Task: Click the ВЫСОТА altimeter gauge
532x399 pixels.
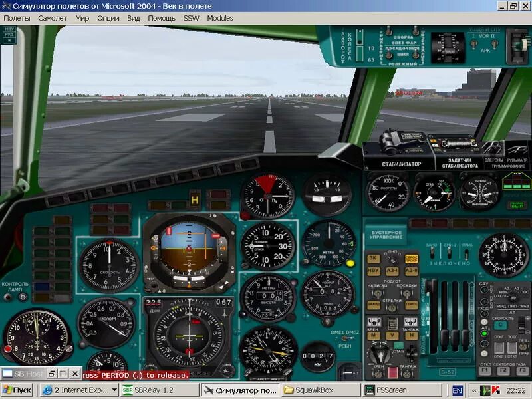Action: [268, 297]
